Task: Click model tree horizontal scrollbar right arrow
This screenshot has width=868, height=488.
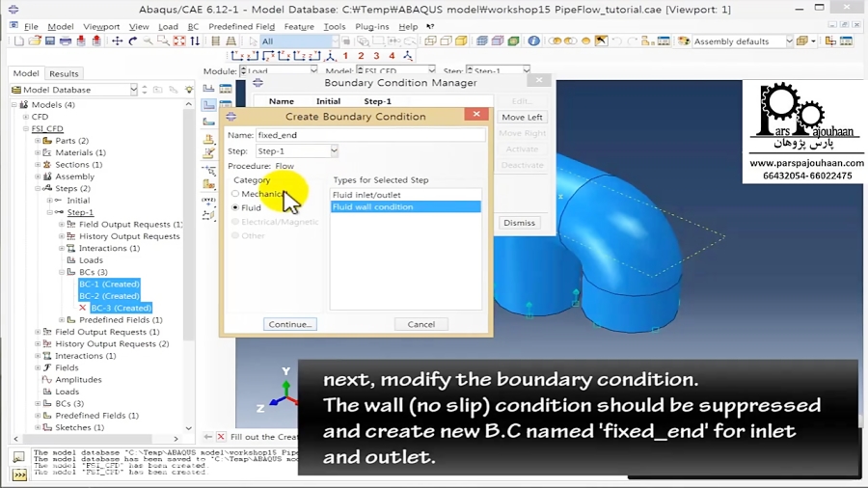Action: point(176,439)
